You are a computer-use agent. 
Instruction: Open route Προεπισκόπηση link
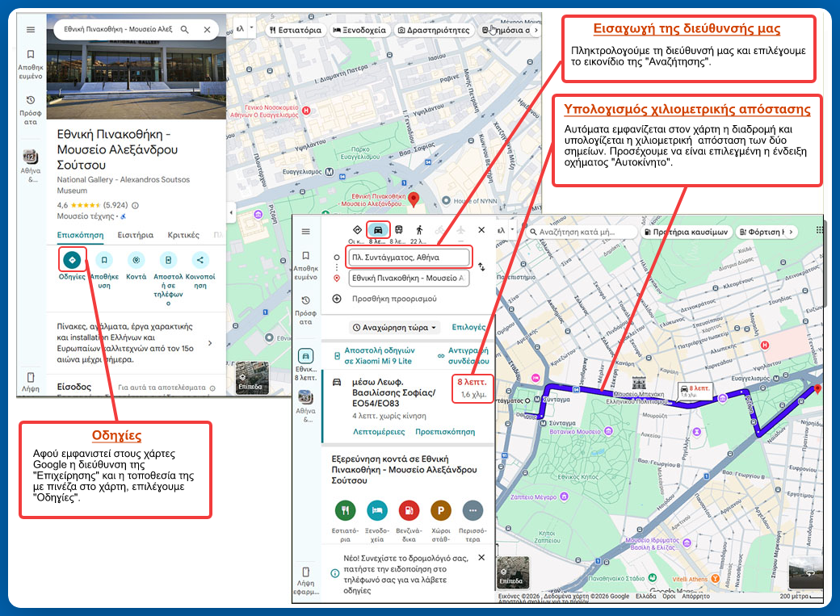(445, 432)
